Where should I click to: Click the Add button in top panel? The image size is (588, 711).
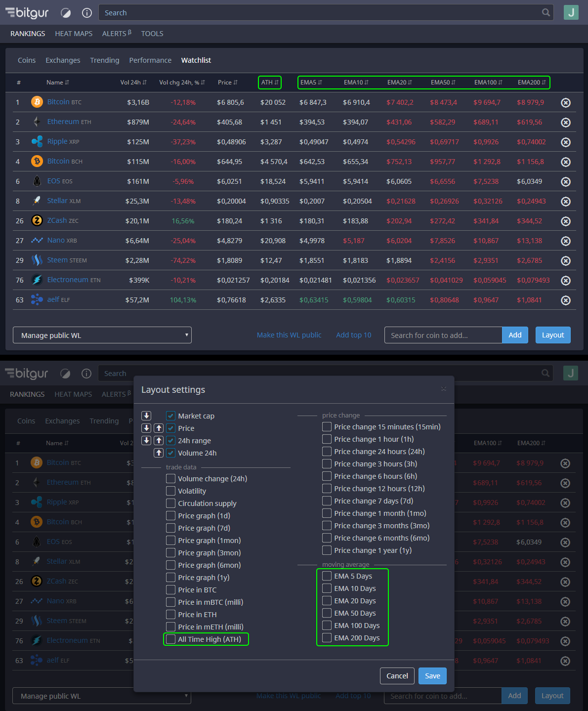(515, 335)
